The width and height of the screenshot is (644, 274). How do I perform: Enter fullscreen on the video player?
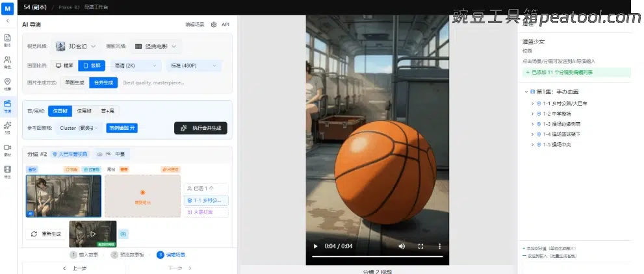tap(420, 247)
